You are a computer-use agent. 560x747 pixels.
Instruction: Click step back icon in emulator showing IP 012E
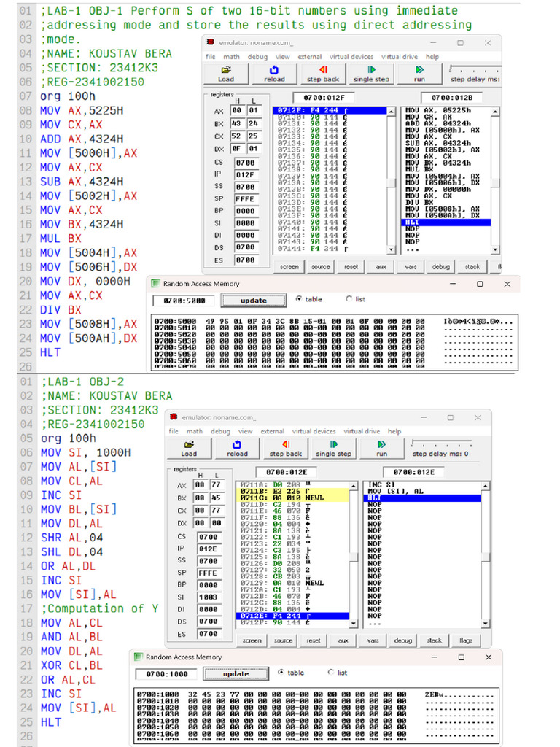pyautogui.click(x=286, y=444)
